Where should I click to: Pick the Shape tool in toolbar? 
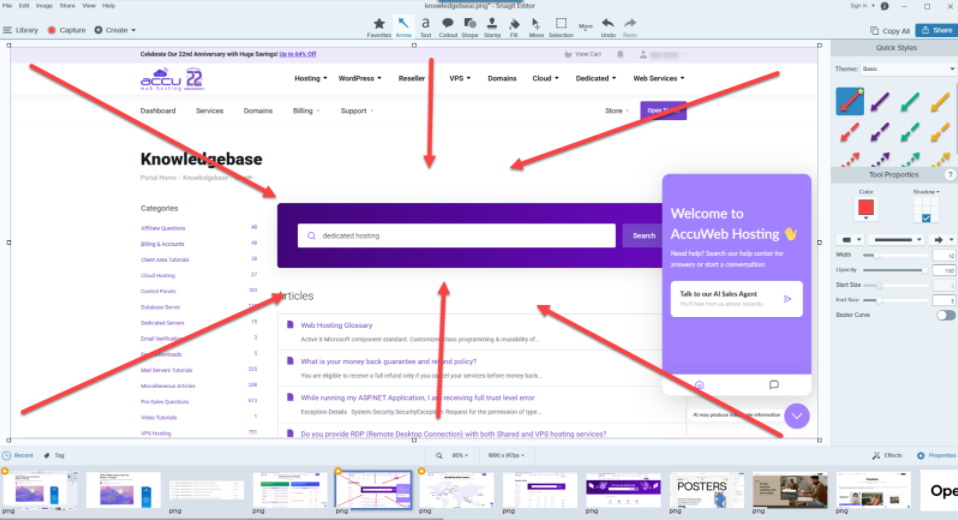coord(469,24)
